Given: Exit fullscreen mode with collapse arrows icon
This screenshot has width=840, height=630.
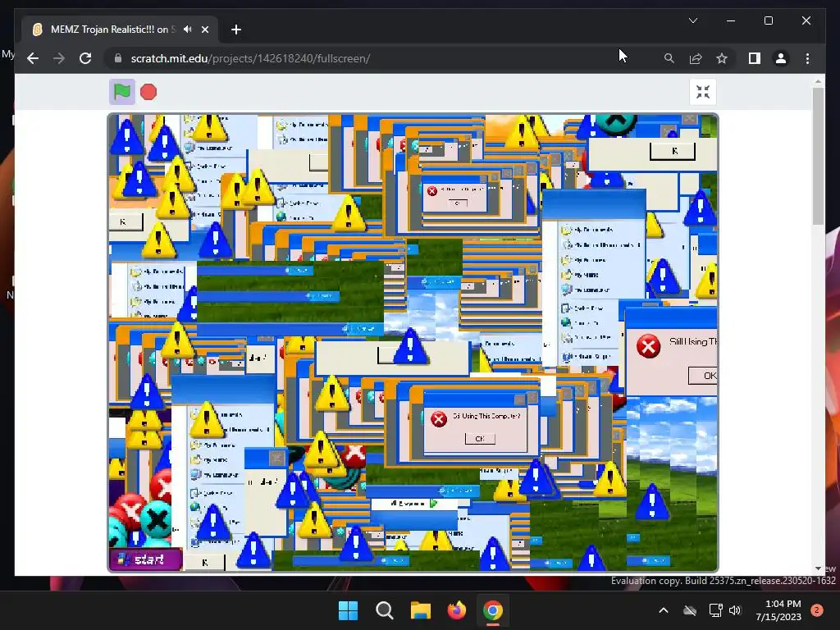Looking at the screenshot, I should coord(703,92).
